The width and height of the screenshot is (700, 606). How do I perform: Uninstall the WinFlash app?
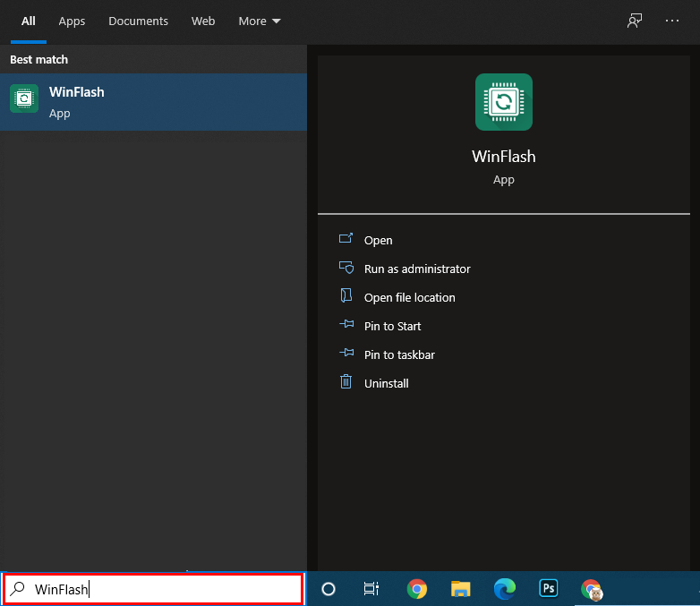386,383
